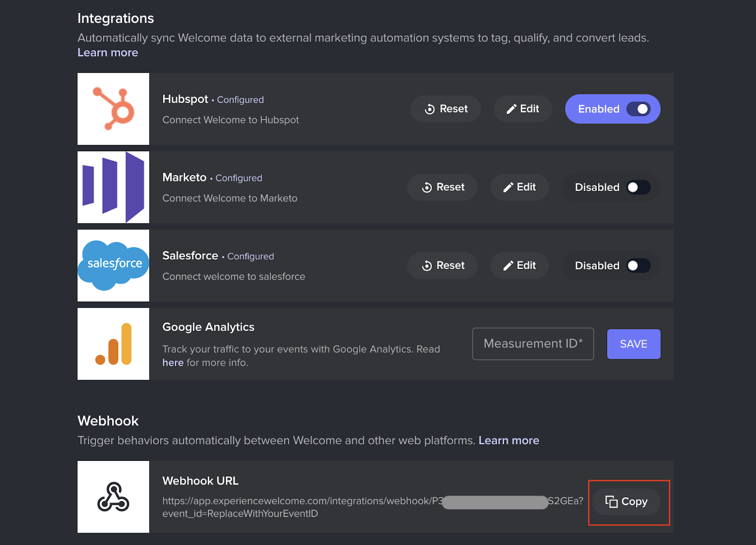Screen dimensions: 756x545
Task: Focus the Measurement ID input field
Action: pos(533,344)
